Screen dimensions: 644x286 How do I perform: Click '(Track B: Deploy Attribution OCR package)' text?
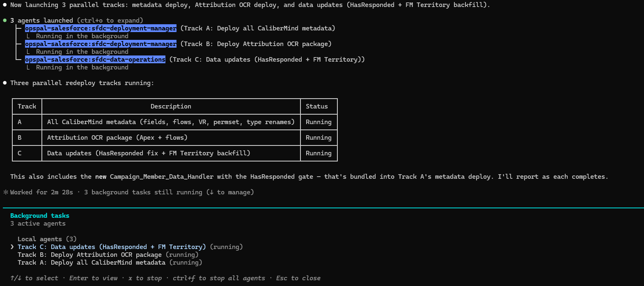[x=256, y=44]
